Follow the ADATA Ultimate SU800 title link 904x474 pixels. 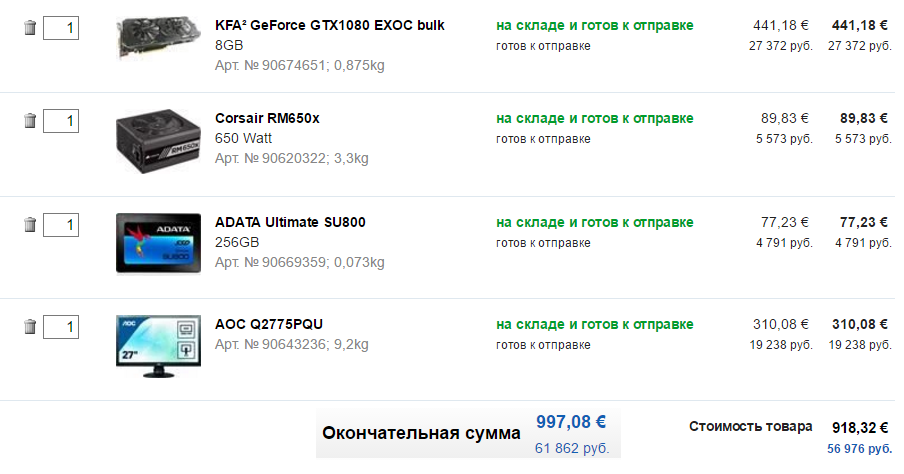point(290,222)
